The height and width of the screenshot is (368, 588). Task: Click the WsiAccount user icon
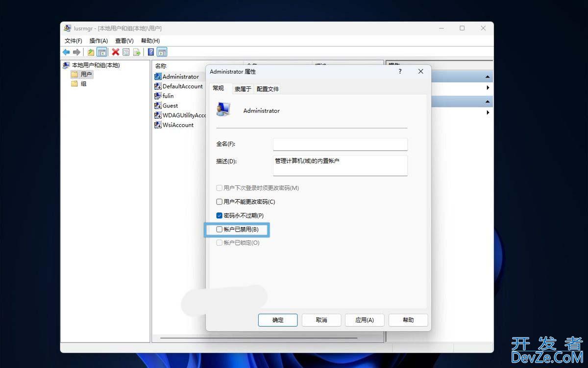click(158, 125)
